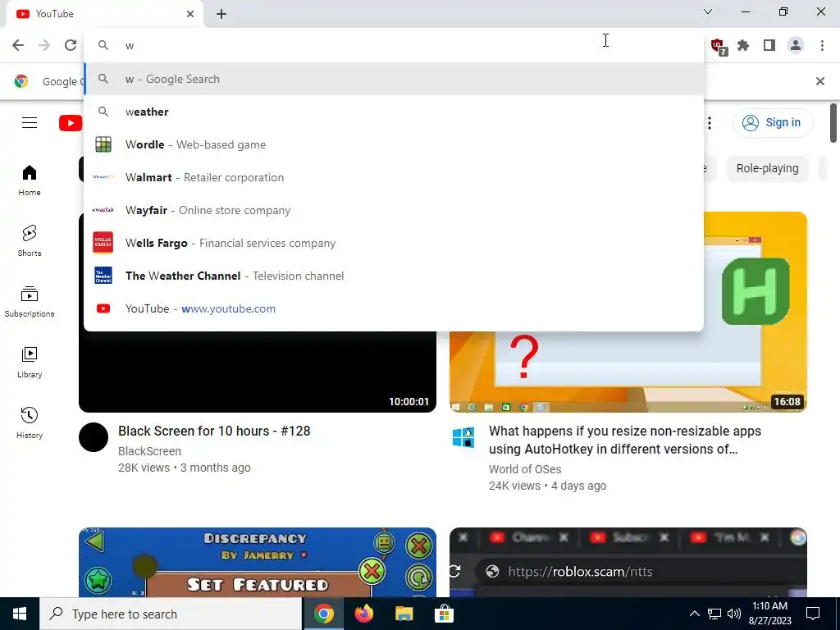The width and height of the screenshot is (840, 630).
Task: Dismiss the Google Chrome notification bar
Action: 819,81
